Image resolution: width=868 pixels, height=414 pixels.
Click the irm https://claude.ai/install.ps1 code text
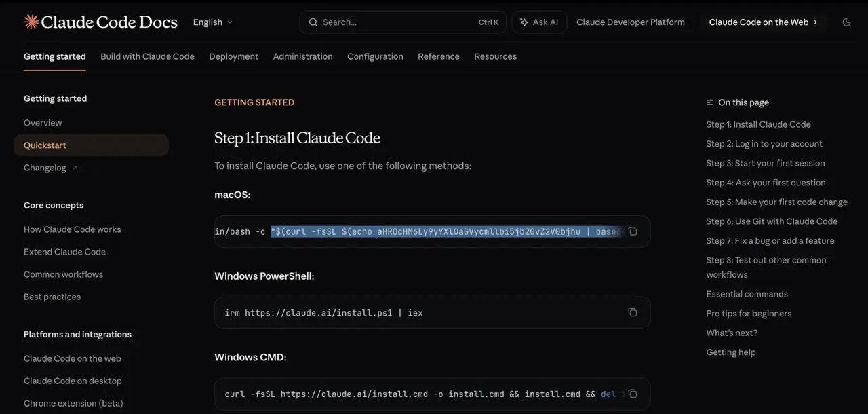(323, 313)
